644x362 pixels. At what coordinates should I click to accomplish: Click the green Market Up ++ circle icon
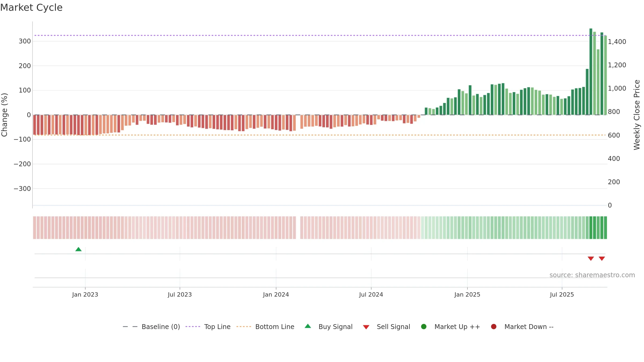tap(424, 327)
